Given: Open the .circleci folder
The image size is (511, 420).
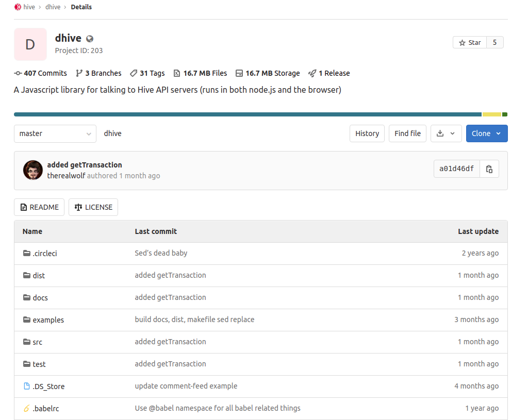Looking at the screenshot, I should 45,254.
